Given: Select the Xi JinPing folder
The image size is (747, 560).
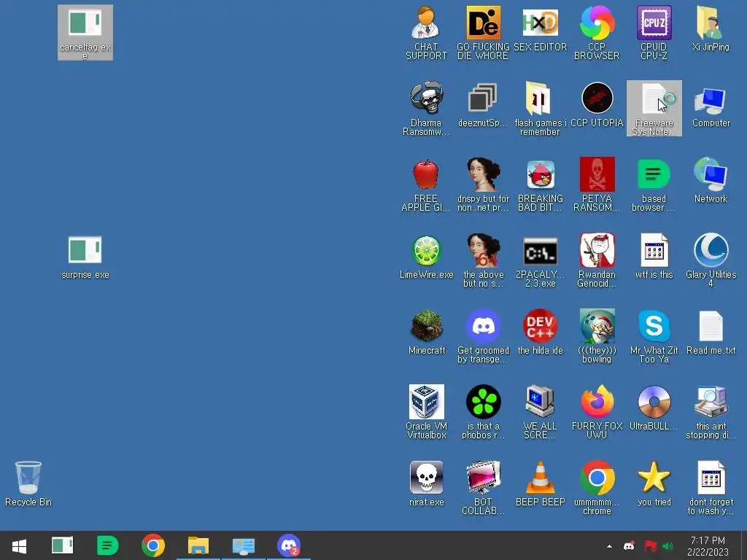Looking at the screenshot, I should pyautogui.click(x=711, y=28).
